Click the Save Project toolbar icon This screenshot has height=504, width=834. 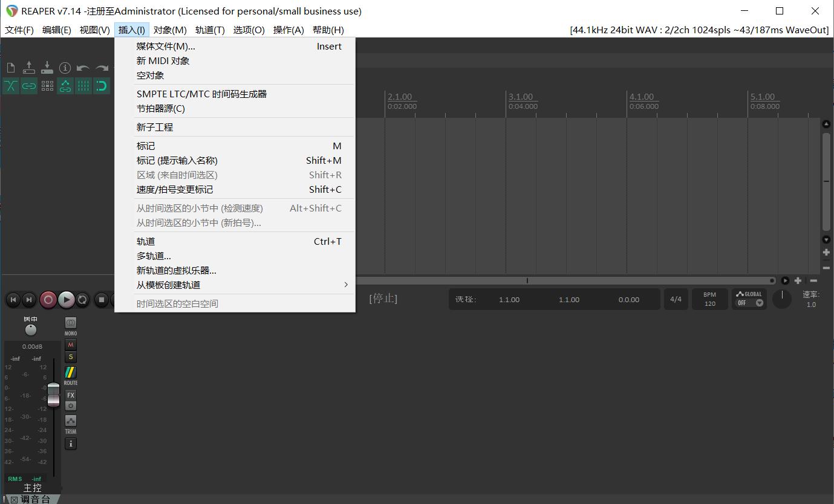[x=47, y=68]
